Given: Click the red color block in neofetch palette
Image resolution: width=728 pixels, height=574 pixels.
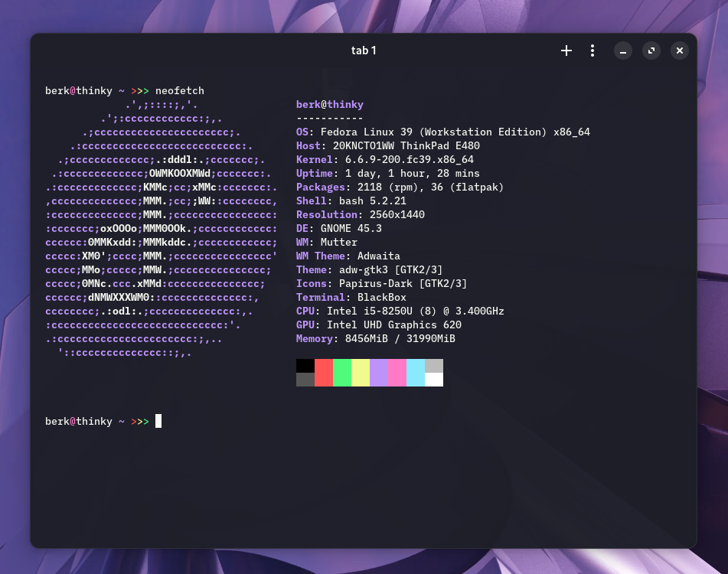Looking at the screenshot, I should (324, 373).
